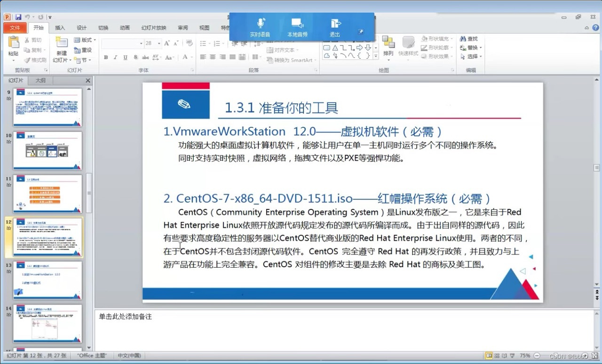The width and height of the screenshot is (602, 364).
Task: Select the triangle shape in shapes gallery
Action: coord(335,47)
